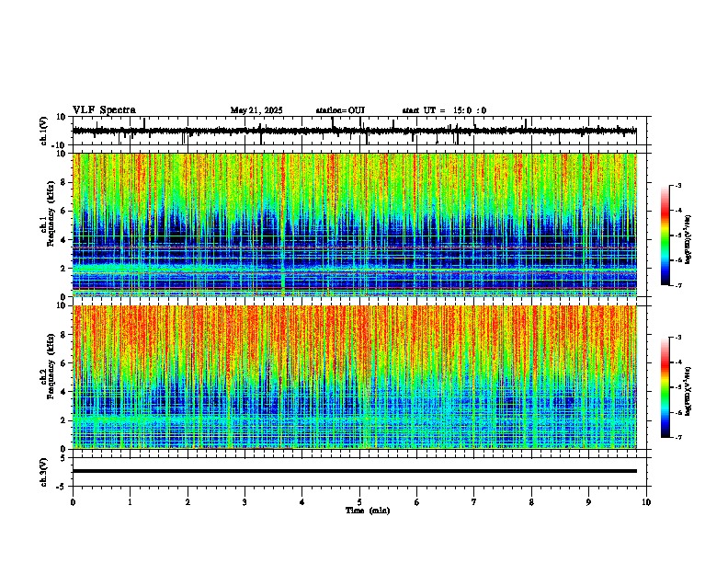
Task: Click the ch.1 color scale log(PSD) unit label
Action: [688, 240]
